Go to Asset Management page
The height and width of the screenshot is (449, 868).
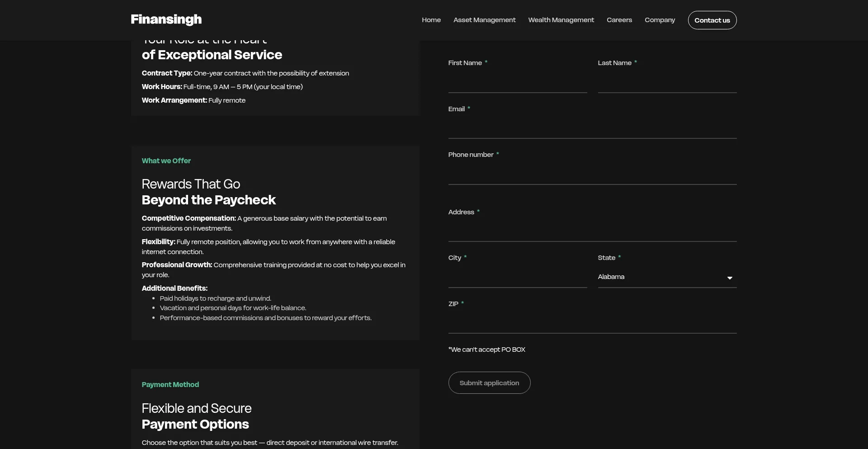pyautogui.click(x=484, y=20)
